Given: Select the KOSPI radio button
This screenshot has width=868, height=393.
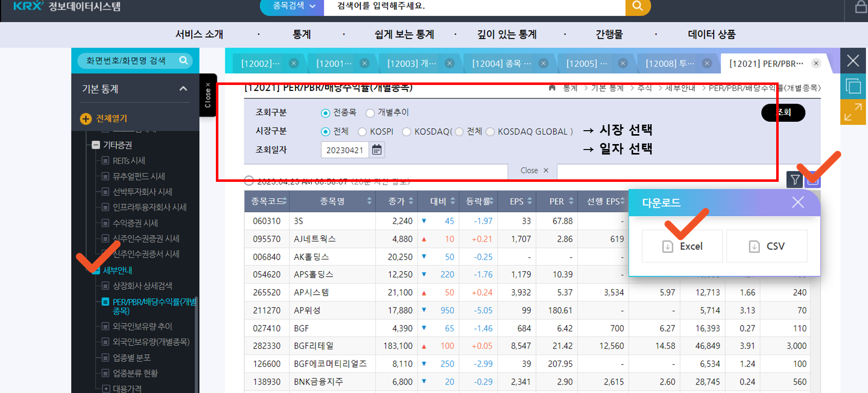Looking at the screenshot, I should [362, 132].
